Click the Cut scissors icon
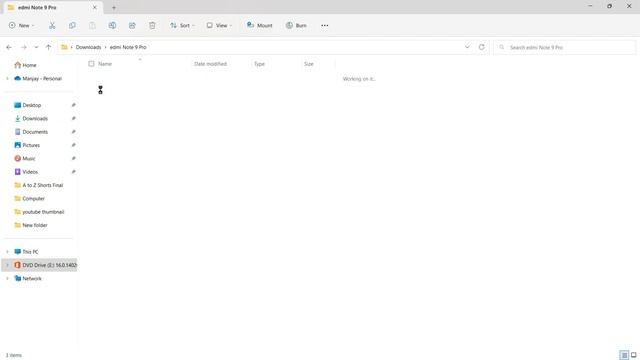 tap(52, 25)
